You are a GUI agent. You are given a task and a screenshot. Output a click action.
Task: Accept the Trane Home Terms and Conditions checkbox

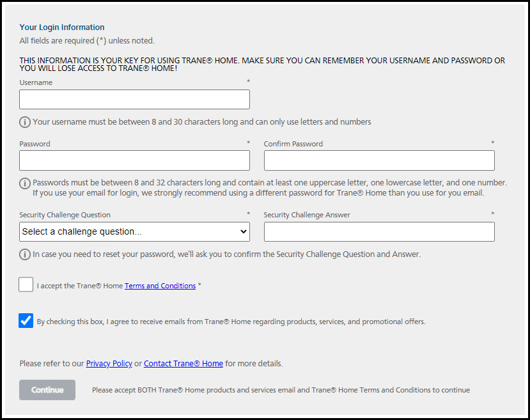tap(26, 284)
